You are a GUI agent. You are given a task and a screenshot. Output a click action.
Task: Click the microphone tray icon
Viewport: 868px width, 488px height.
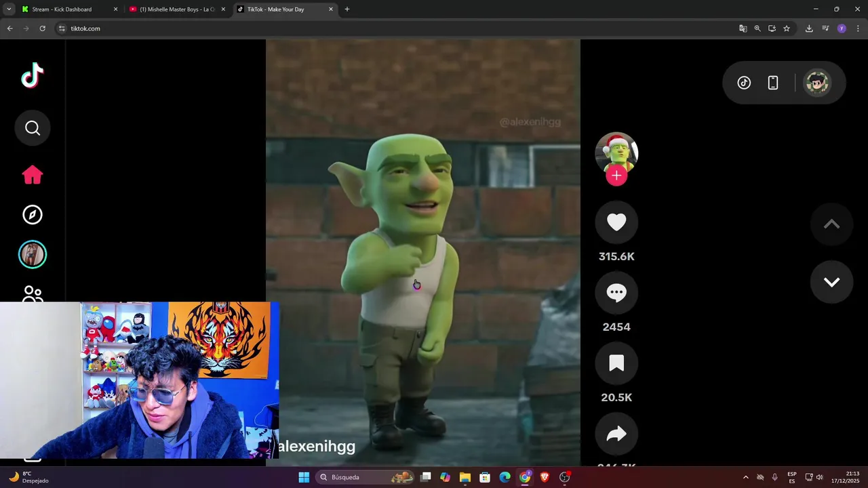click(775, 477)
